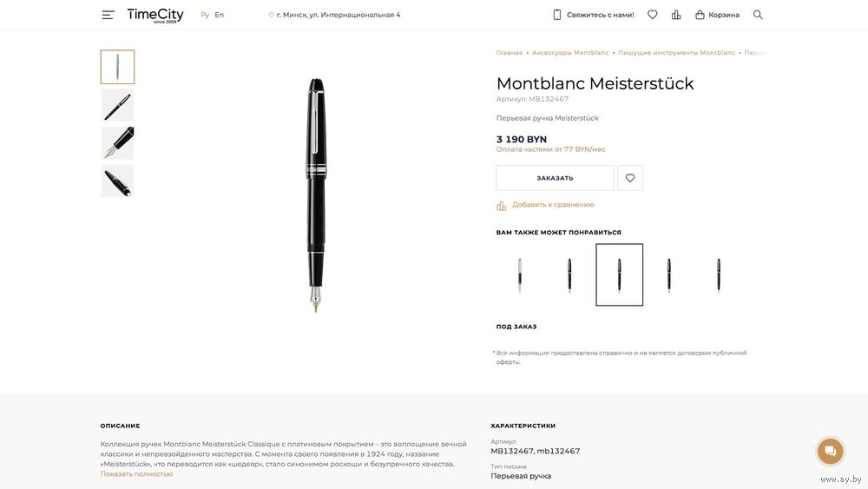Viewport: 868px width, 489px height.
Task: Open Пишущие инструменты Montblanc breadcrumb
Action: (x=676, y=53)
